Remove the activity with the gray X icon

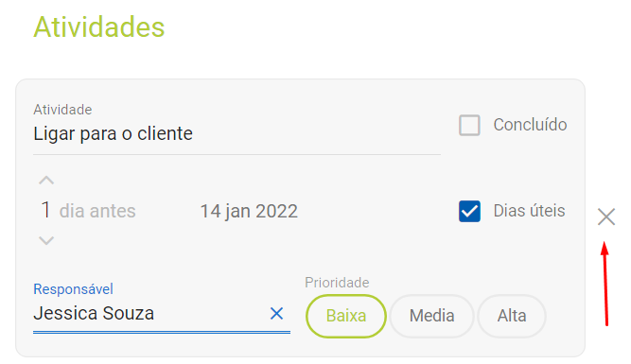point(606,217)
